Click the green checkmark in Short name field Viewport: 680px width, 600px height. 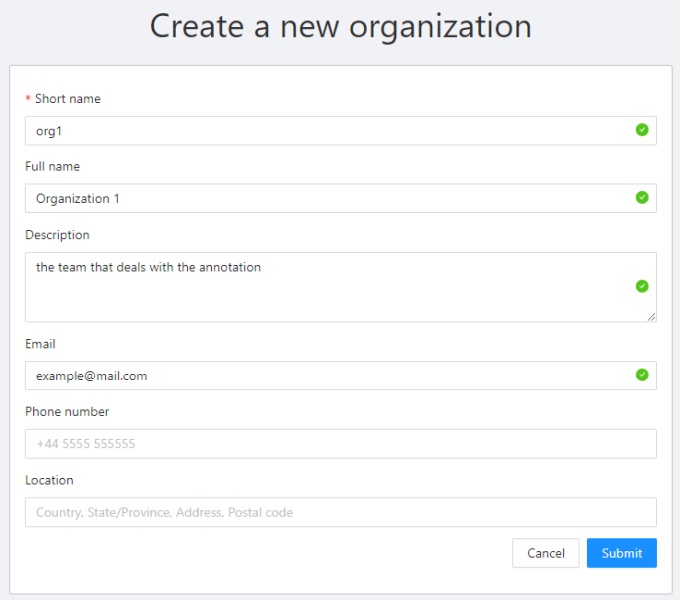642,130
